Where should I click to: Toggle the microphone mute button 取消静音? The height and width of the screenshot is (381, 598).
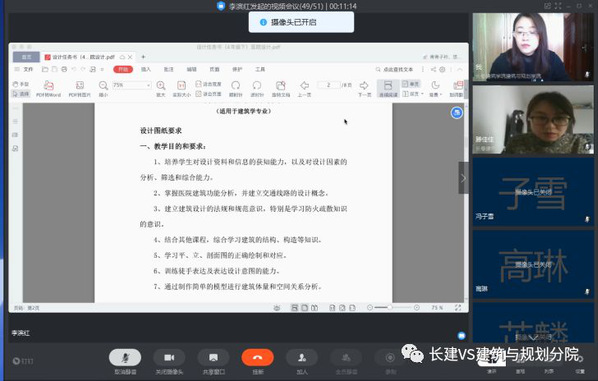(125, 357)
